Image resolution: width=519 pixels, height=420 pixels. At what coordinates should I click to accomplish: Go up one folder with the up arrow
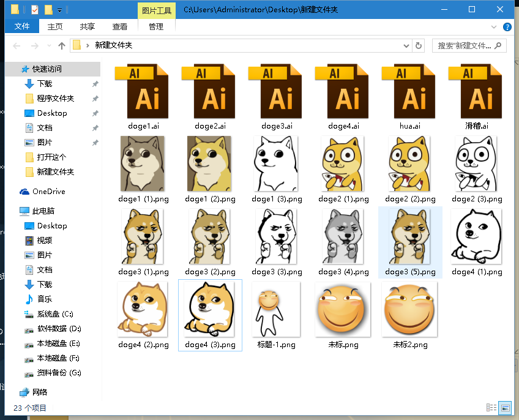click(x=61, y=46)
